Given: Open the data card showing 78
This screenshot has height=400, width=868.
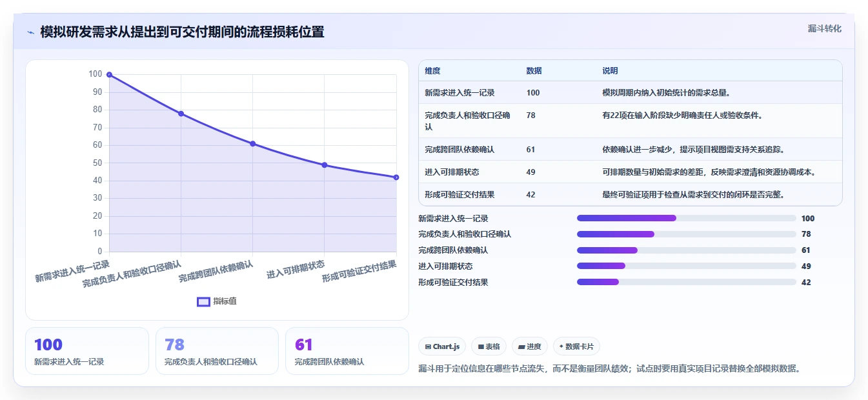Looking at the screenshot, I should coord(217,351).
